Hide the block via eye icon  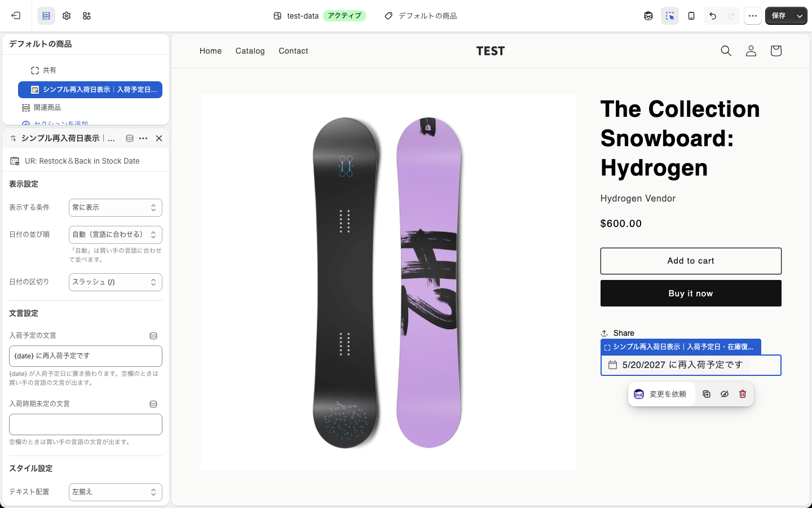pos(725,394)
